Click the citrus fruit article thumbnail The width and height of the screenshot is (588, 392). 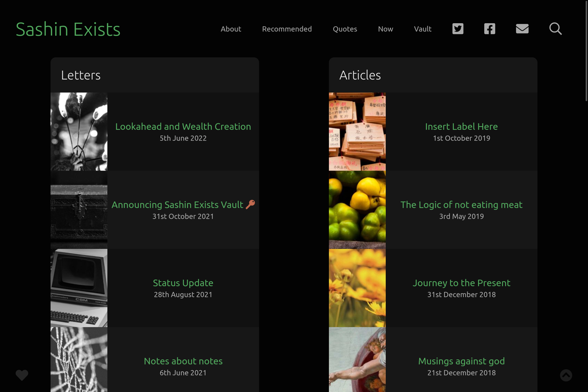pyautogui.click(x=357, y=210)
